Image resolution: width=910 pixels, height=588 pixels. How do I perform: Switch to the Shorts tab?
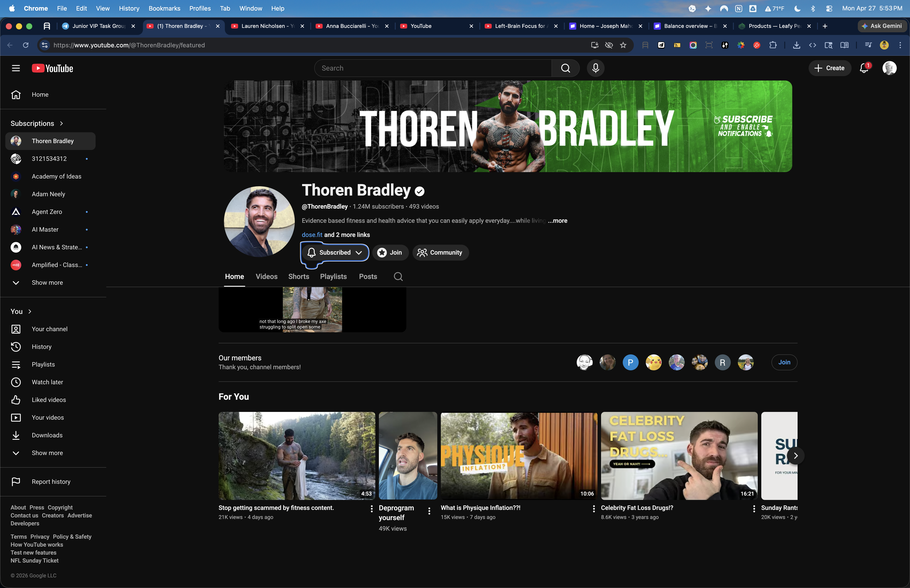click(x=299, y=277)
